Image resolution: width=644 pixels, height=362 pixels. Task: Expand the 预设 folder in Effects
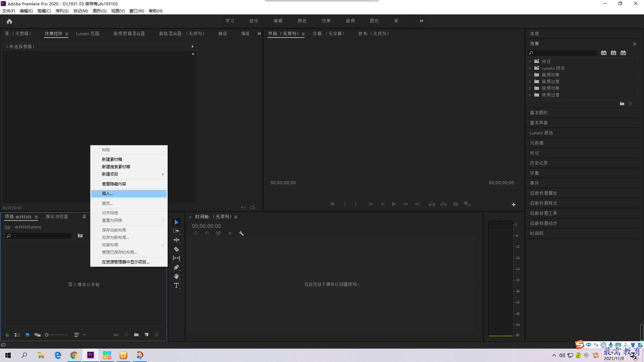click(530, 61)
